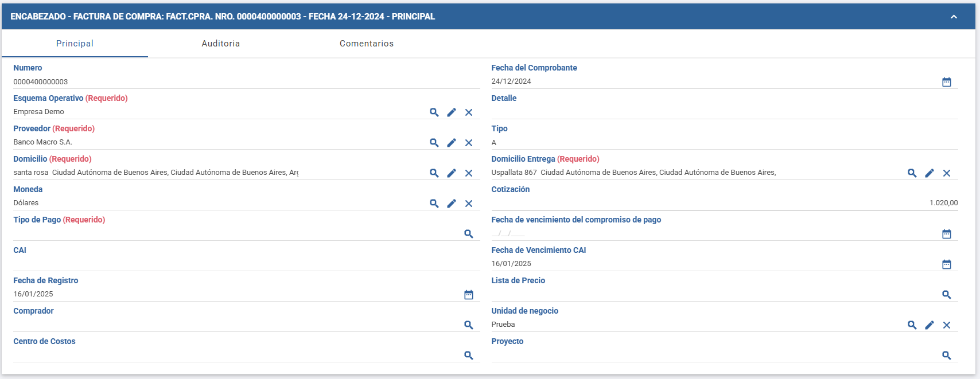Screen dimensions: 980x379
Task: Switch to the Comentarios tab
Action: (x=367, y=44)
